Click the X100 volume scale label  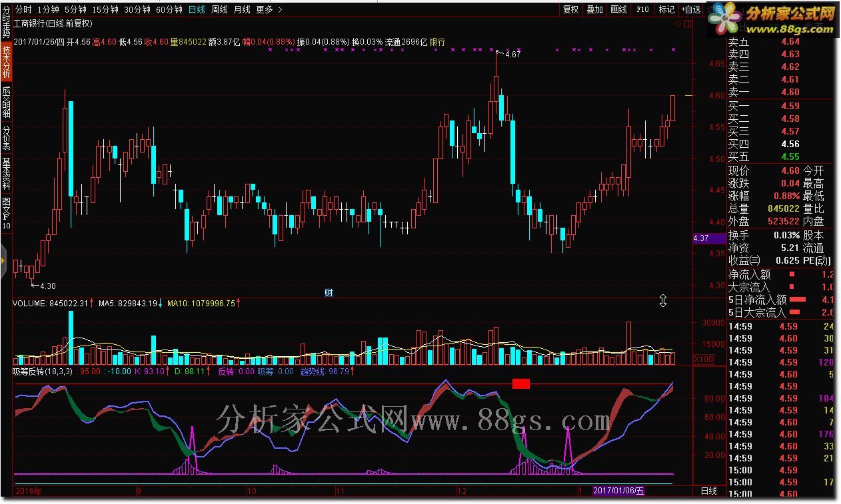tap(703, 360)
